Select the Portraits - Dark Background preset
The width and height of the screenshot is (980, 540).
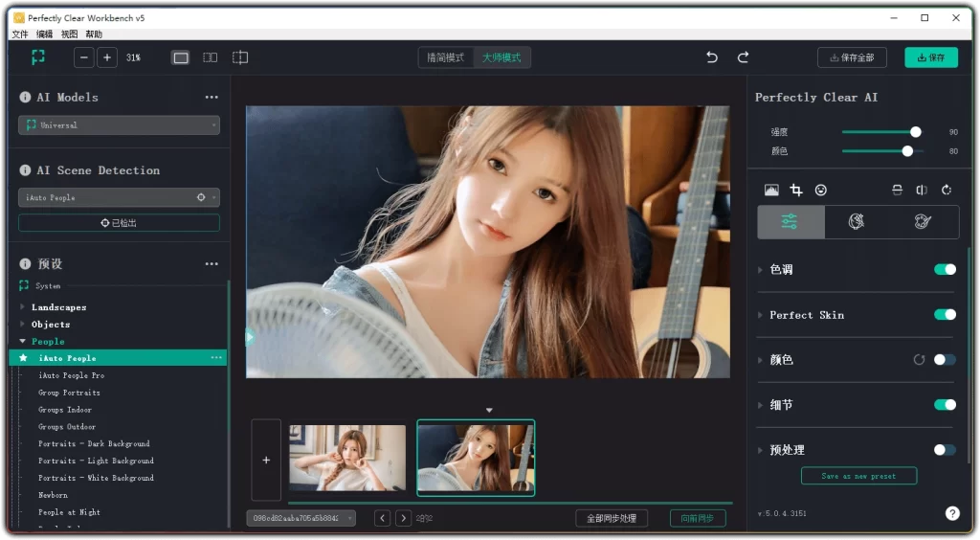[95, 443]
